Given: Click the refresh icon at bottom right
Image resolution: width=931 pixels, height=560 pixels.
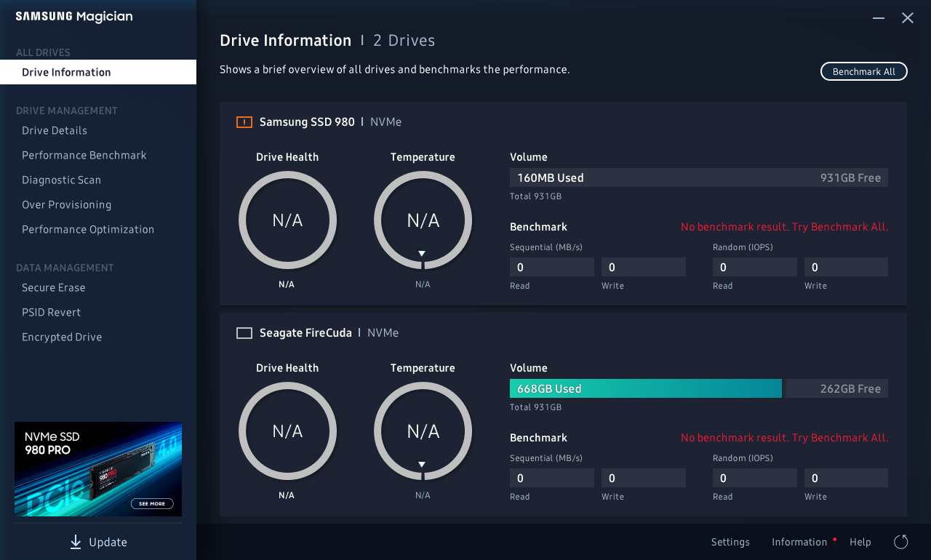Looking at the screenshot, I should (x=900, y=542).
